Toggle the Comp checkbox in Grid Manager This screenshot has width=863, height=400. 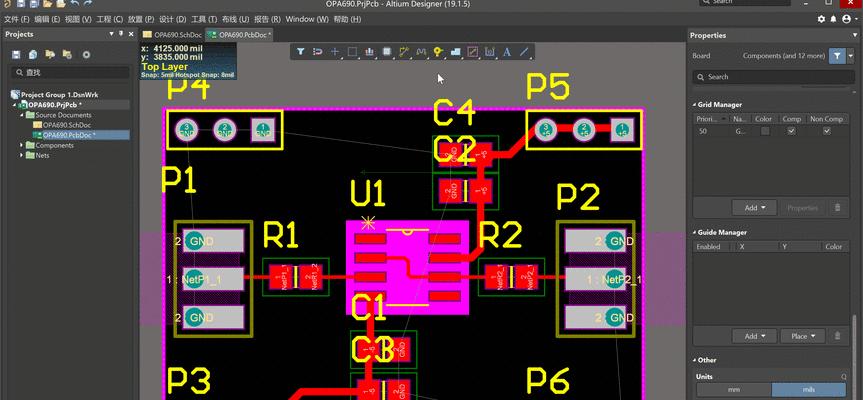pyautogui.click(x=791, y=131)
